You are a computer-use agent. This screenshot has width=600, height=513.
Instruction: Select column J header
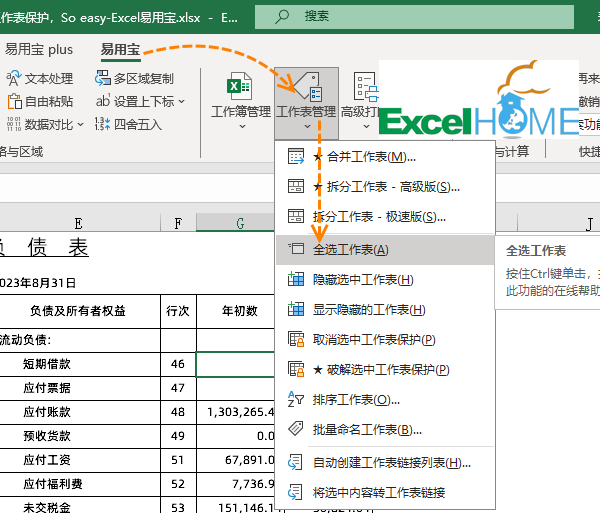(559, 223)
